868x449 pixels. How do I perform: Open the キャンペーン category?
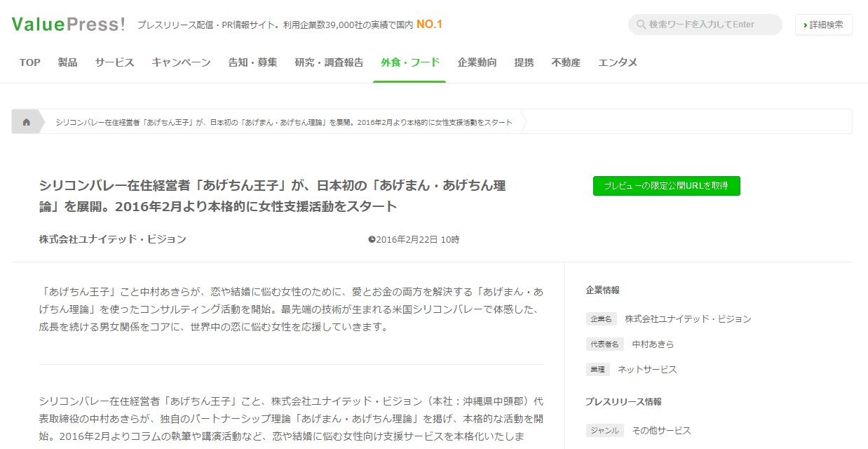181,62
